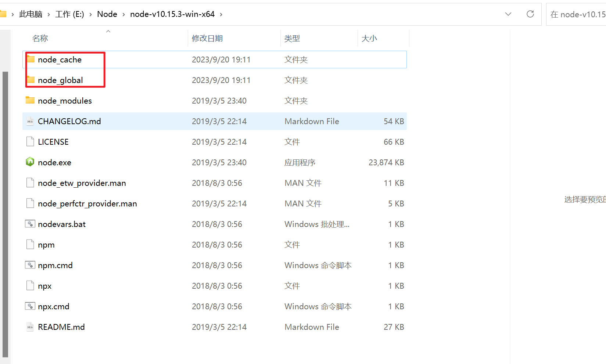Click the 2019/3/5 23:40 date of node_modules
This screenshot has width=606, height=364.
pyautogui.click(x=219, y=101)
